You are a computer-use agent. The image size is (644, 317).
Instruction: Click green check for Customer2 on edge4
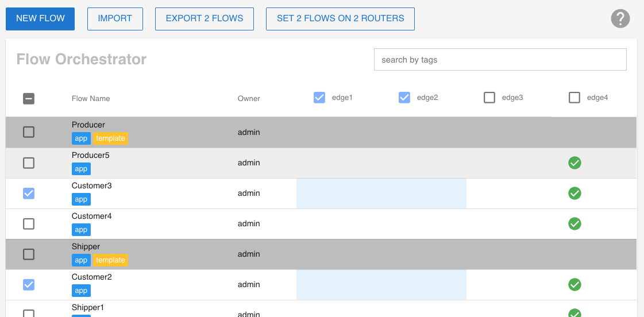pyautogui.click(x=574, y=285)
